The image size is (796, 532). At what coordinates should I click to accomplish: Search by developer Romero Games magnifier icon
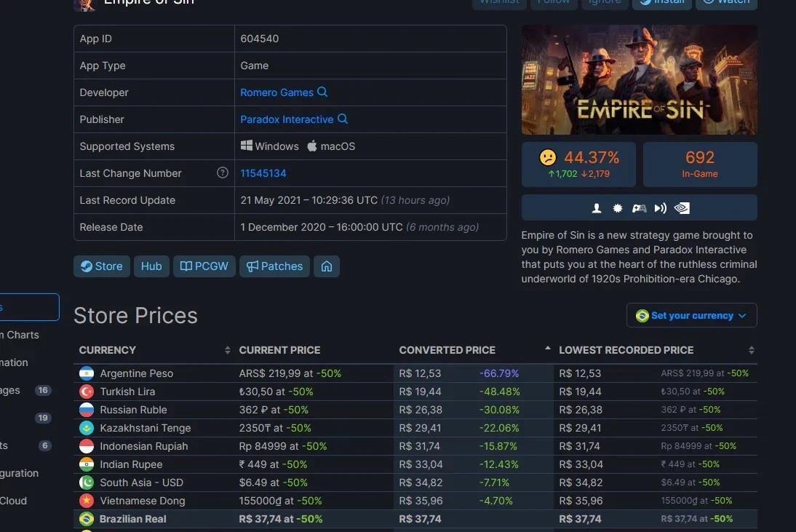[x=322, y=92]
